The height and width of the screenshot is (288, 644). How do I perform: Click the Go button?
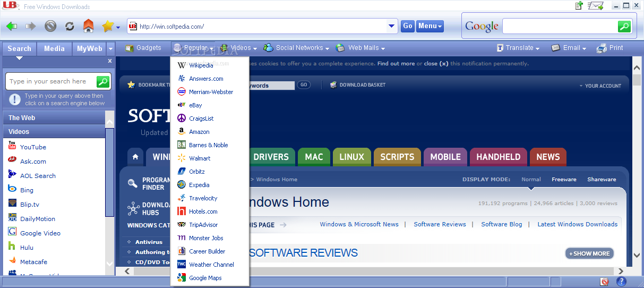click(x=408, y=26)
